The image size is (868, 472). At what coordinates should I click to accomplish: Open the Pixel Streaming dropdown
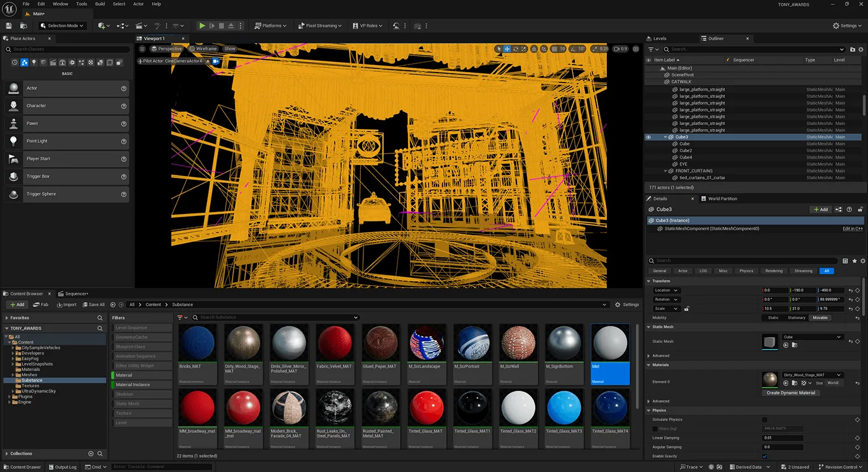point(322,25)
